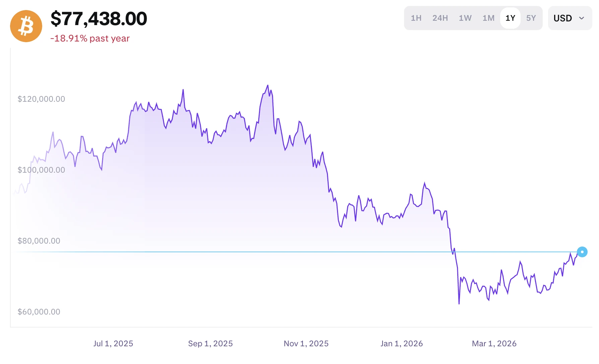Click the orange Bitcoin logo icon

tap(26, 26)
